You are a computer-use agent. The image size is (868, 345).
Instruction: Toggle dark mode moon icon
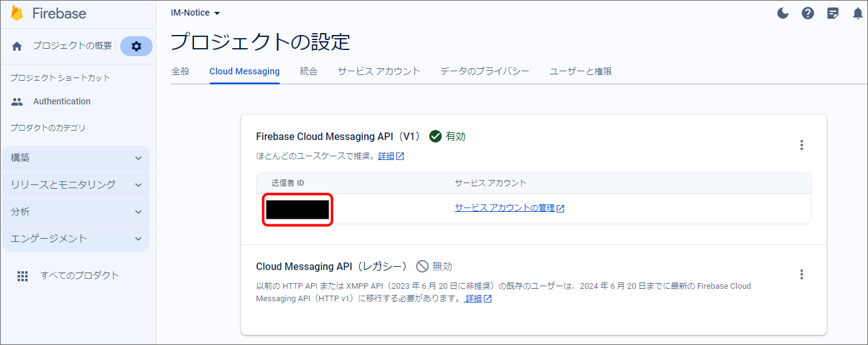click(783, 13)
